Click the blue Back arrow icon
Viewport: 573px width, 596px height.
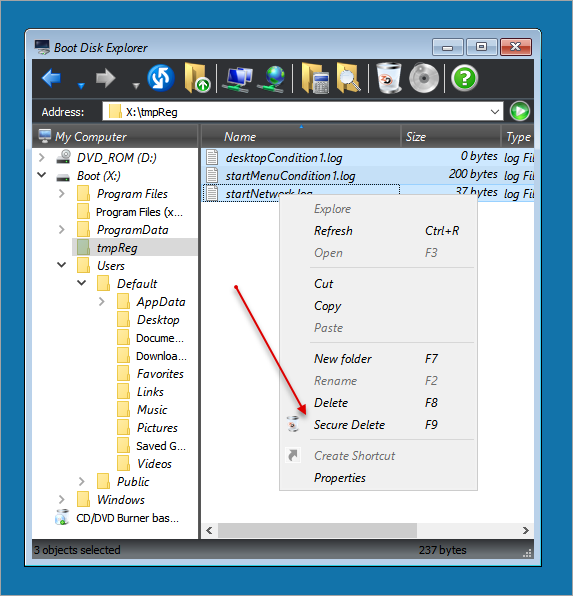pos(51,78)
